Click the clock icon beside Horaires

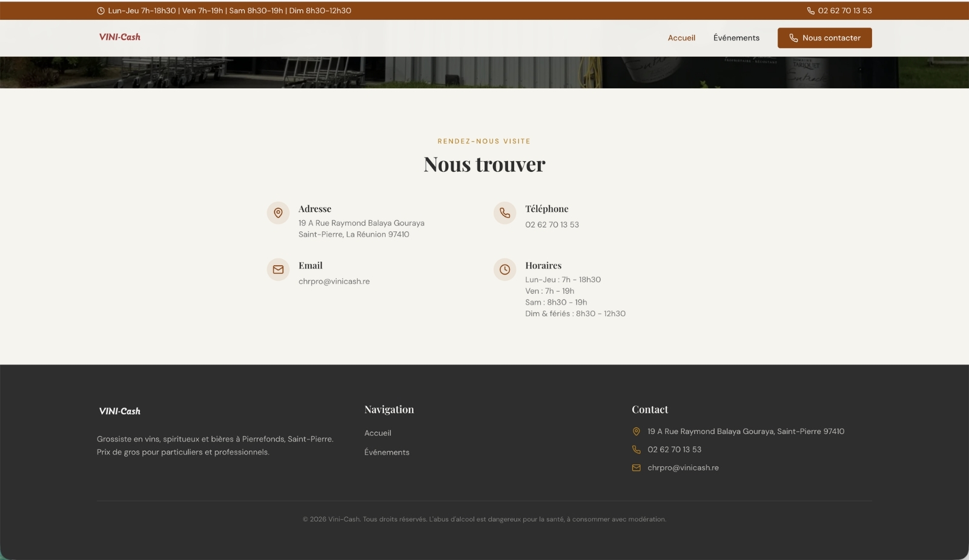point(504,270)
